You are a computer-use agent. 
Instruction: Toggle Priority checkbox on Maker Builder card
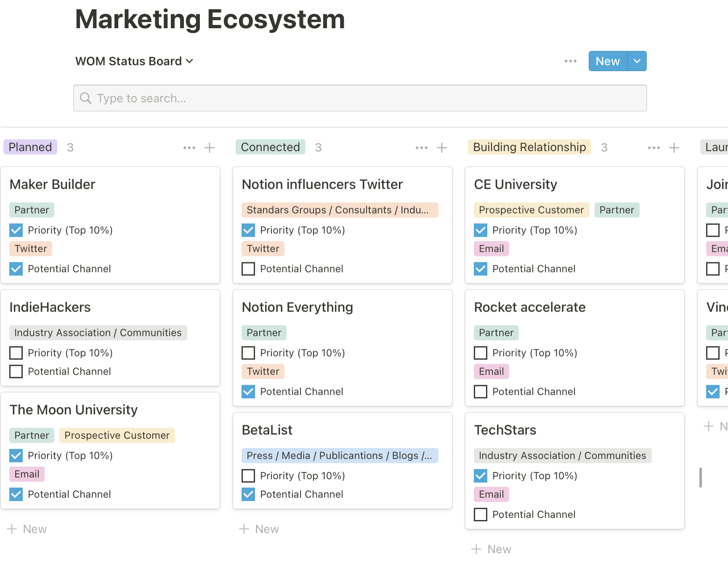[16, 230]
